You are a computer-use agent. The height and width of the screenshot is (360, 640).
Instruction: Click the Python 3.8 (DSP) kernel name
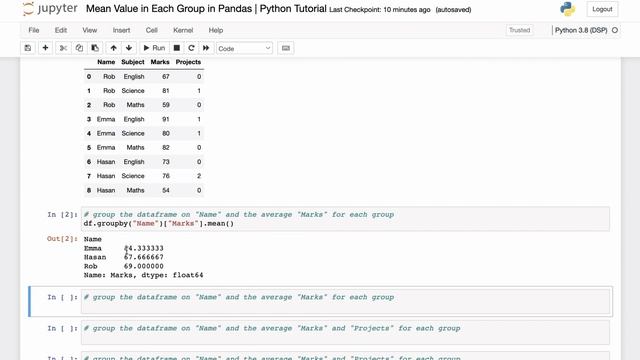click(x=581, y=30)
